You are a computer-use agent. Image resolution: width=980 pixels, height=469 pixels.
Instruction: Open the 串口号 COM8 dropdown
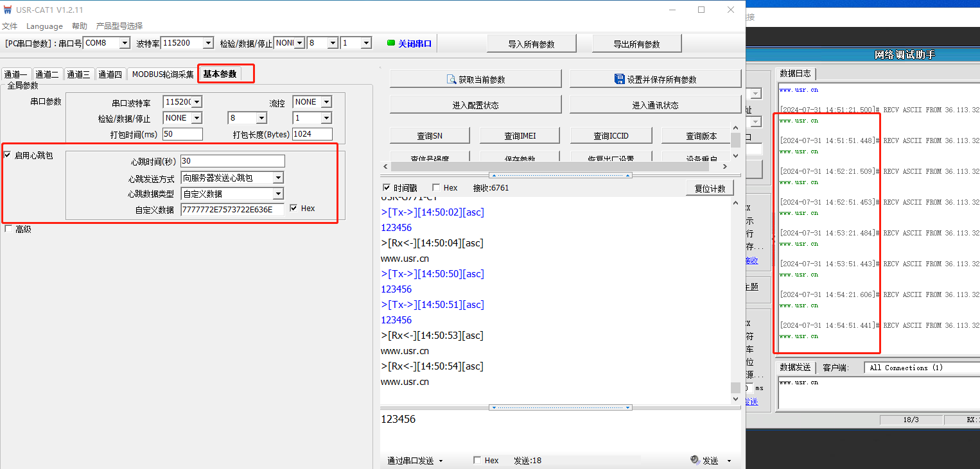click(125, 43)
